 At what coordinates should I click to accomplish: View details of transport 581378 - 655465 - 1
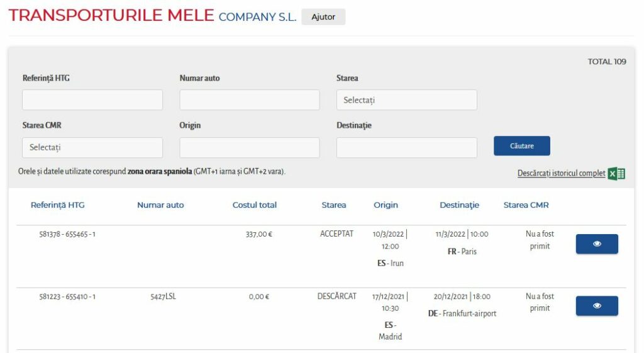(597, 244)
